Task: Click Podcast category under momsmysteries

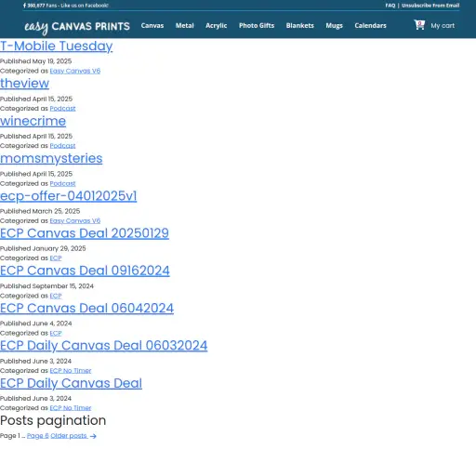Action: pyautogui.click(x=62, y=183)
